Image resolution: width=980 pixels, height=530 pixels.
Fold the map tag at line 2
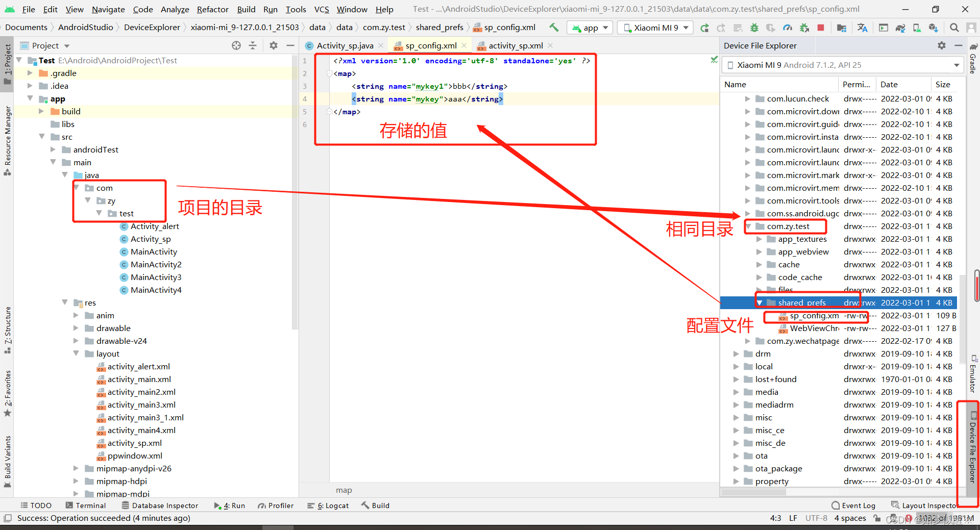point(329,73)
